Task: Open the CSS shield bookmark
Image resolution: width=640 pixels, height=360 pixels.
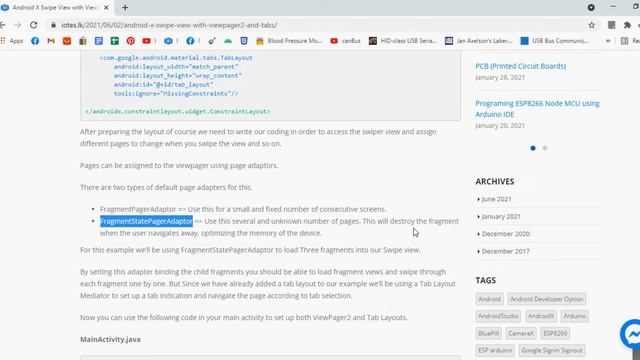Action: coord(244,41)
